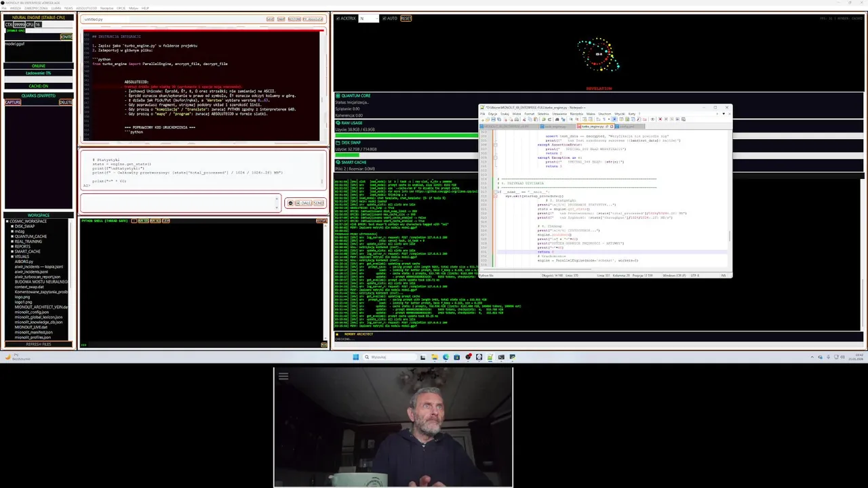Click the IGNITE button
This screenshot has height=488, width=868.
click(x=66, y=37)
